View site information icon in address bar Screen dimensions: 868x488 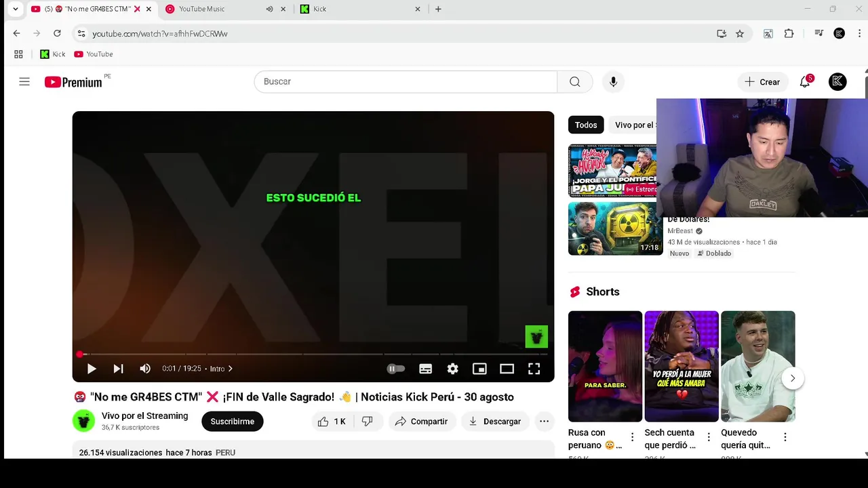[81, 33]
